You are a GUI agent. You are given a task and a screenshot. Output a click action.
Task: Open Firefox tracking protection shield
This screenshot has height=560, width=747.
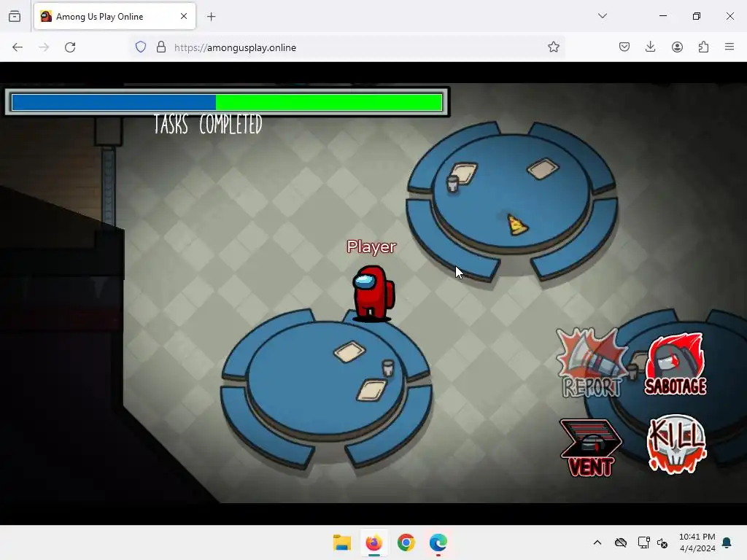[141, 47]
